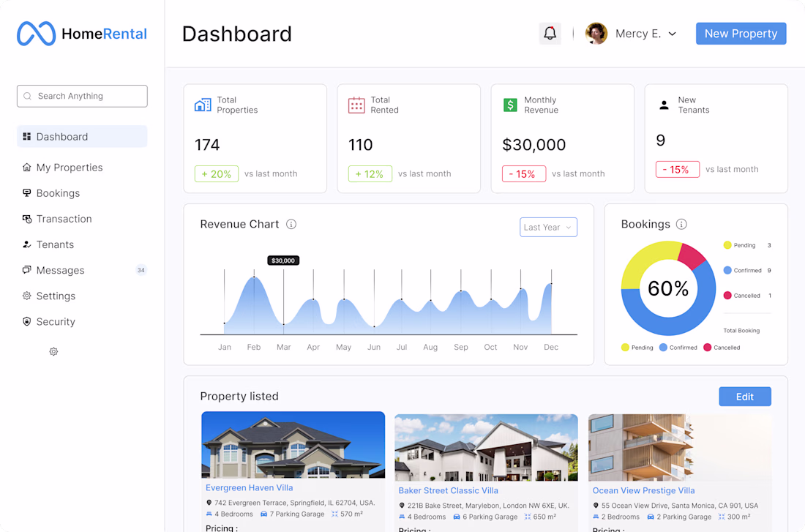Viewport: 805px width, 532px height.
Task: Click the Dashboard grid icon in the sidebar
Action: pyautogui.click(x=26, y=137)
